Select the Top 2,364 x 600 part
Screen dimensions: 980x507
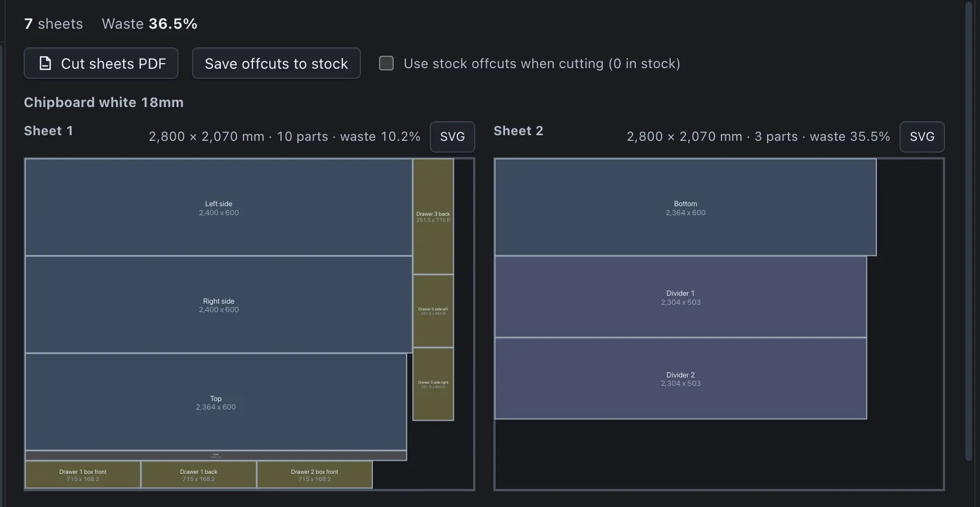coord(216,402)
